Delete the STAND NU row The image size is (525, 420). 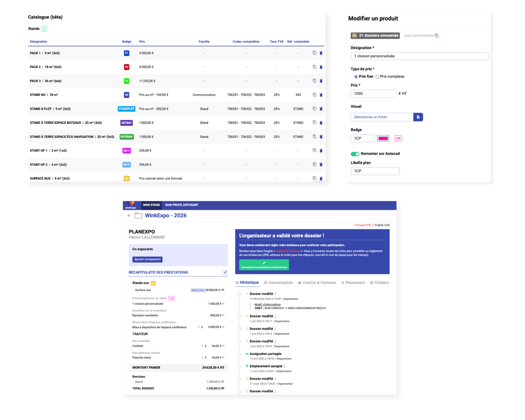pos(321,94)
